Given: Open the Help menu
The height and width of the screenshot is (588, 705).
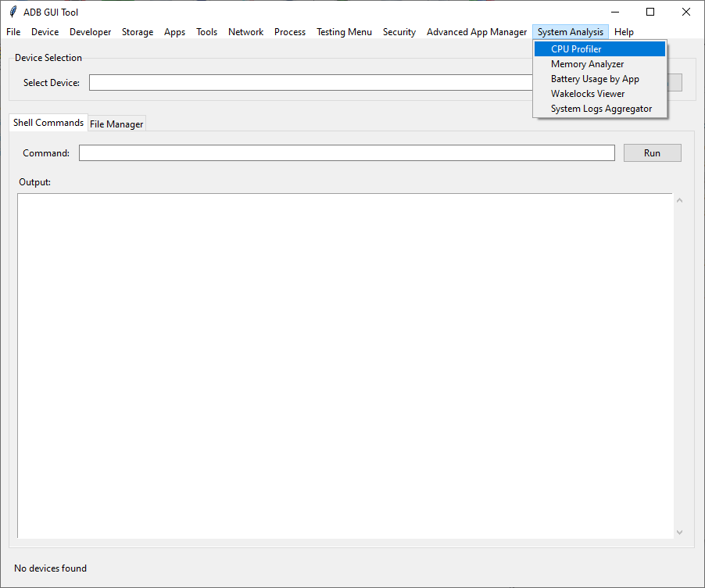Looking at the screenshot, I should coord(624,32).
